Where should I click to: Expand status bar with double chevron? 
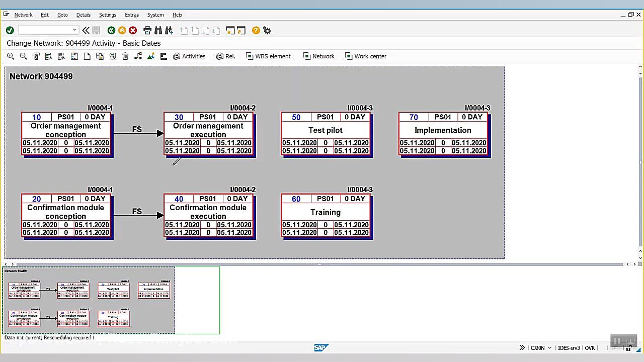tap(522, 348)
